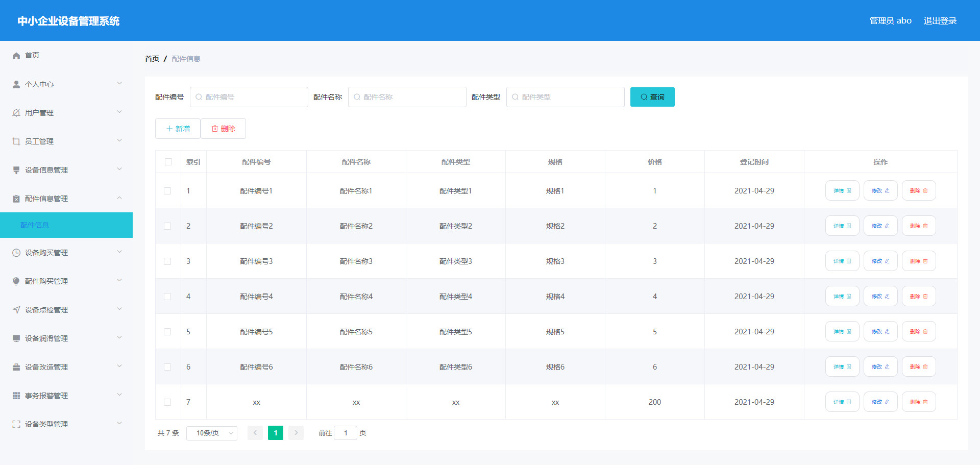
Task: Click the grid icon beside 事务报警管理
Action: point(16,396)
